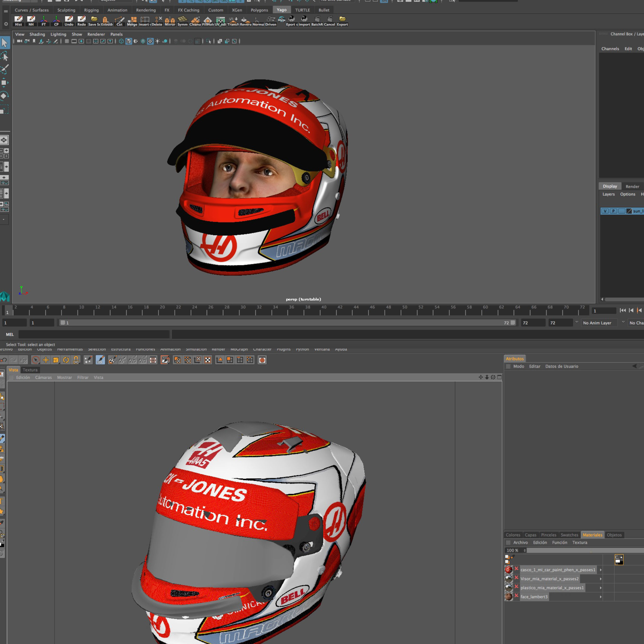Click the Save Scene shelf icon
Image resolution: width=644 pixels, height=644 pixels.
coord(94,21)
